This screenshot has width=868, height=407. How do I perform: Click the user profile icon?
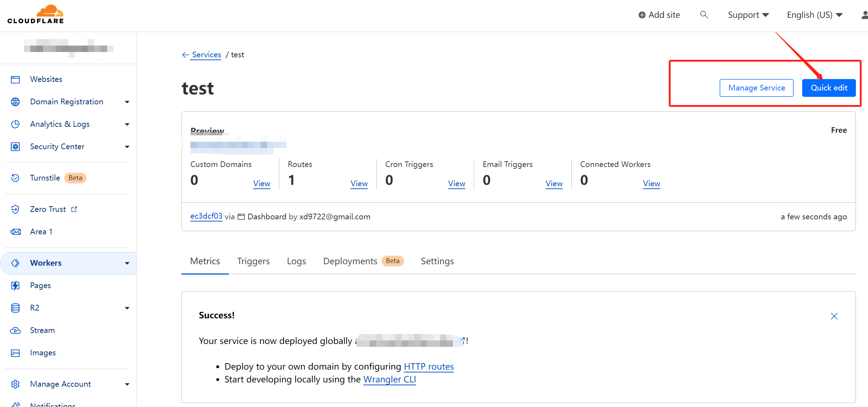click(864, 15)
